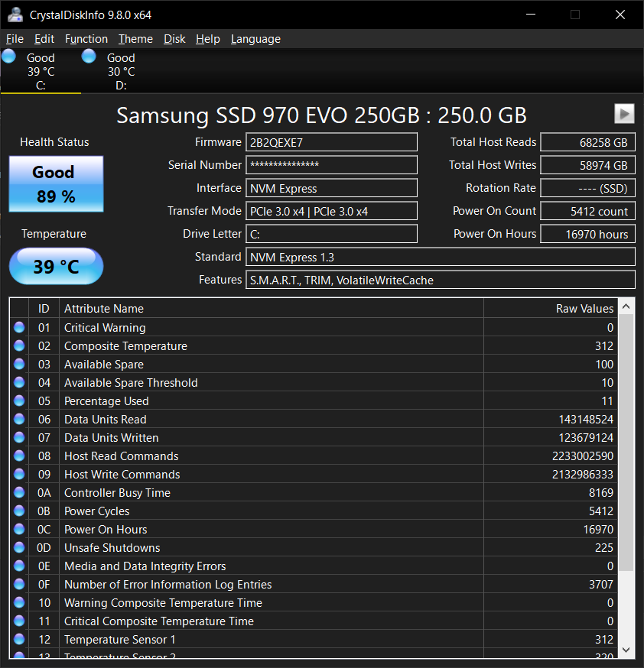
Task: Click Total Host Reads value 68258 GB
Action: coord(587,142)
